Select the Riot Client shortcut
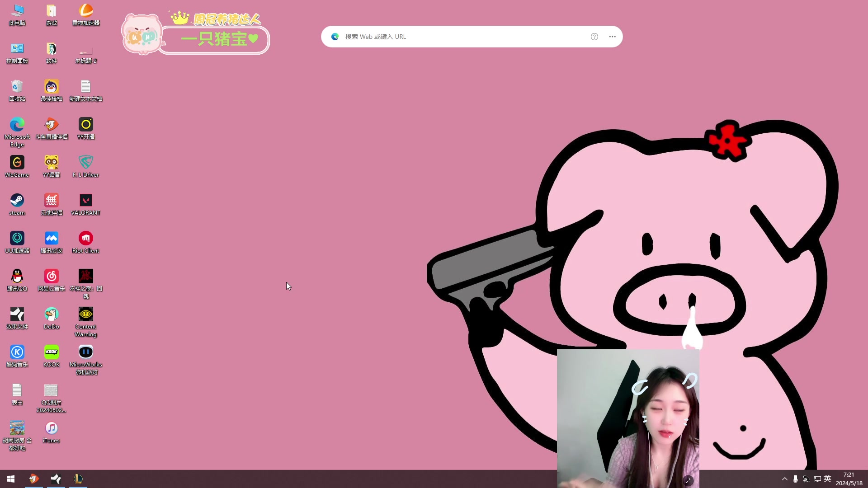The width and height of the screenshot is (868, 488). 85,239
